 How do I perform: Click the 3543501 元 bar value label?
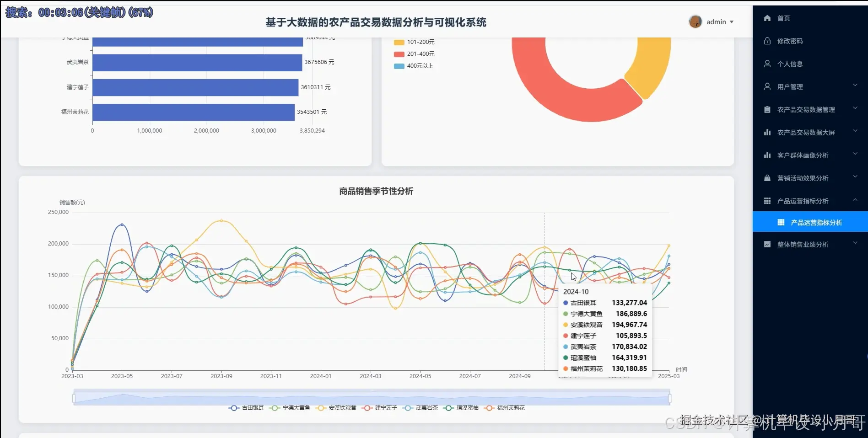click(312, 112)
